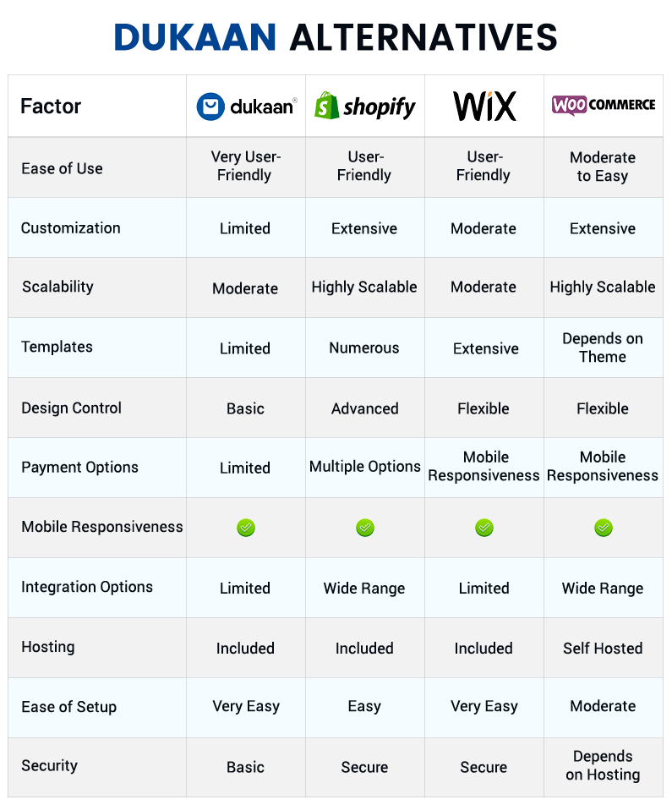Select Shopify's 'Multiple Options' payment cell
Image resolution: width=672 pixels, height=805 pixels.
coord(365,467)
